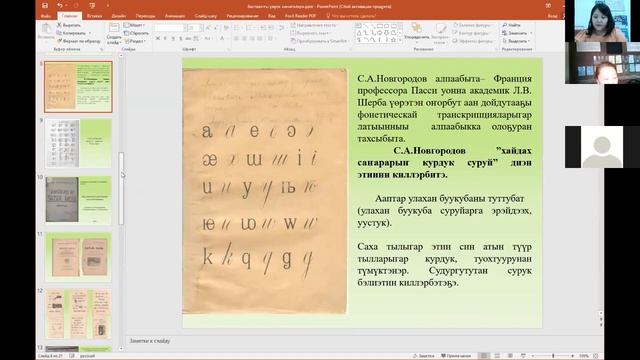Click the Redo icon in title bar
Image resolution: width=640 pixels, height=360 pixels.
coord(76,6)
